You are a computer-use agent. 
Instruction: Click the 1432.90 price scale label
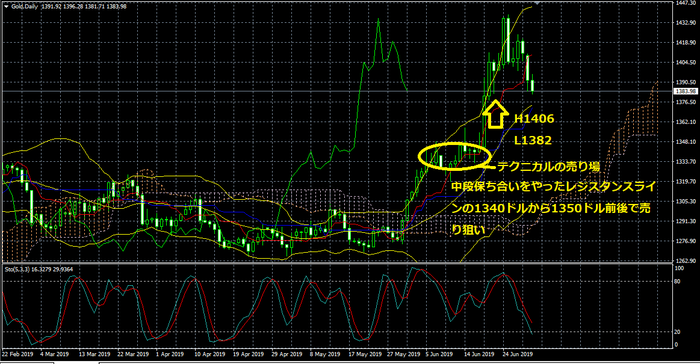click(x=686, y=23)
